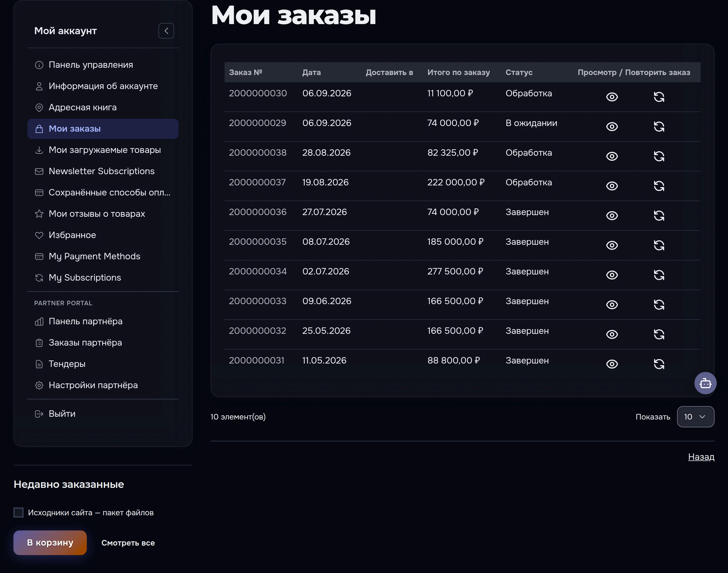This screenshot has width=728, height=573.
Task: View order 2000000036 eye icon
Action: (x=612, y=216)
